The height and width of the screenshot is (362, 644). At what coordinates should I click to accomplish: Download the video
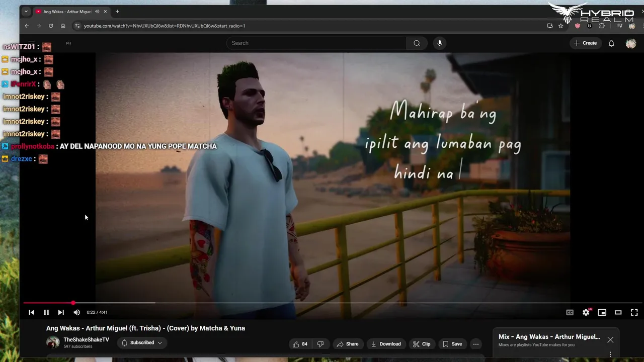pos(386,344)
